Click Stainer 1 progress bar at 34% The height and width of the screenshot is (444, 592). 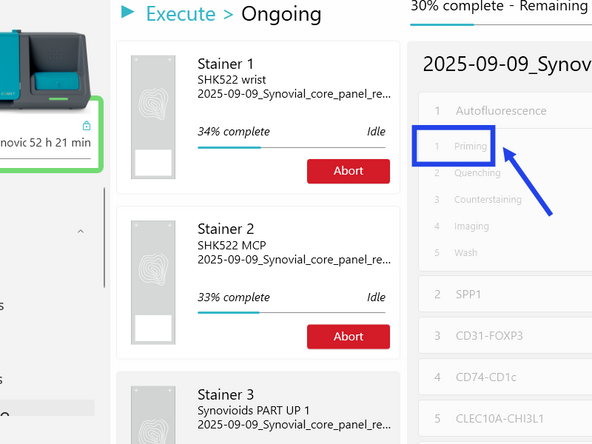click(291, 147)
